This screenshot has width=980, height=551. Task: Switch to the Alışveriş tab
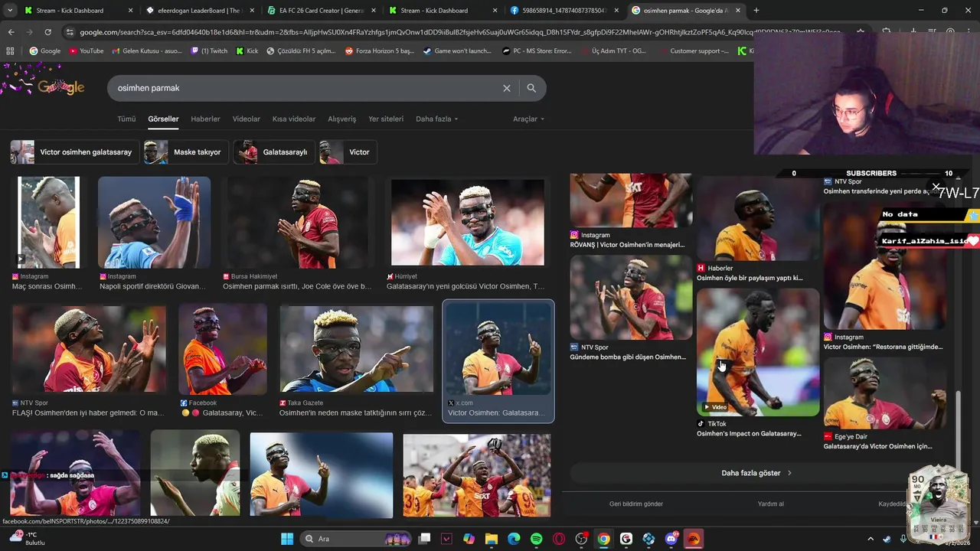tap(342, 119)
